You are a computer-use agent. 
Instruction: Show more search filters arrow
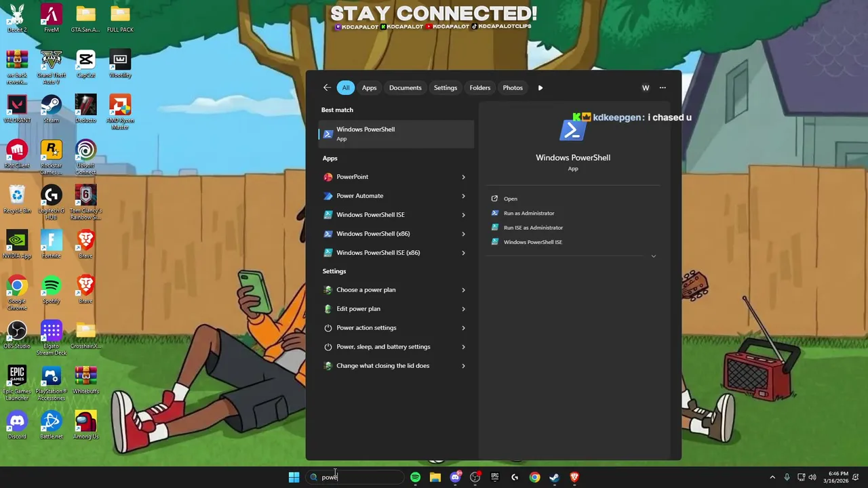click(540, 87)
